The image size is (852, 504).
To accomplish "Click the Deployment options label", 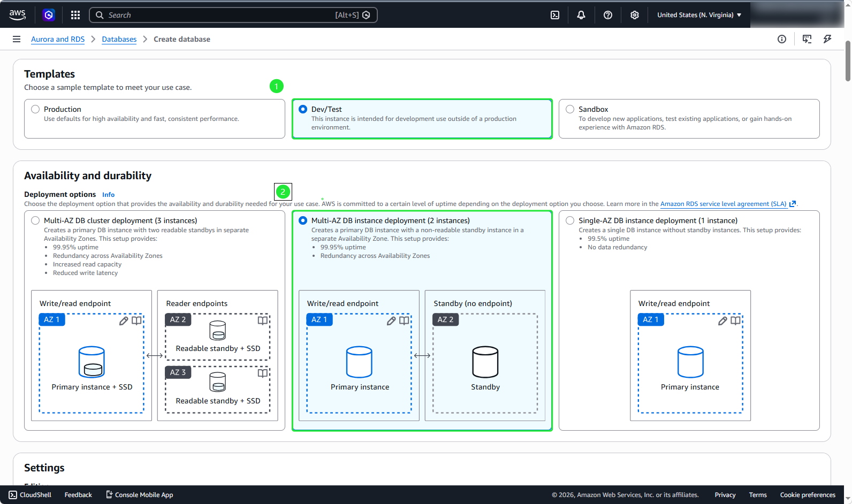I will 60,194.
